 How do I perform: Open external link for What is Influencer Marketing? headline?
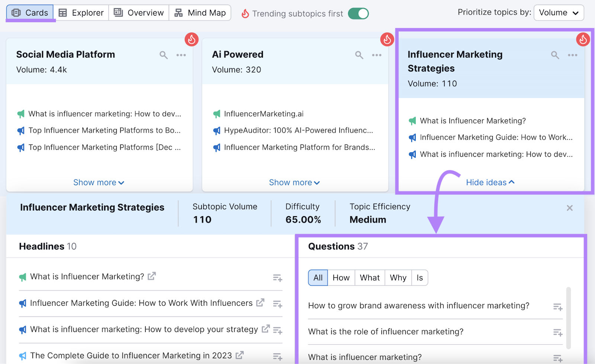point(152,276)
